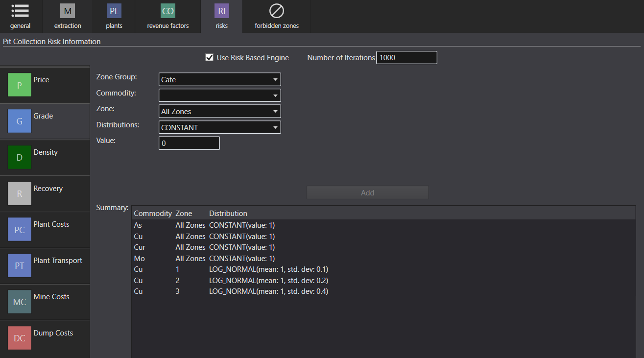
Task: Open the Zone Group dropdown
Action: [220, 79]
